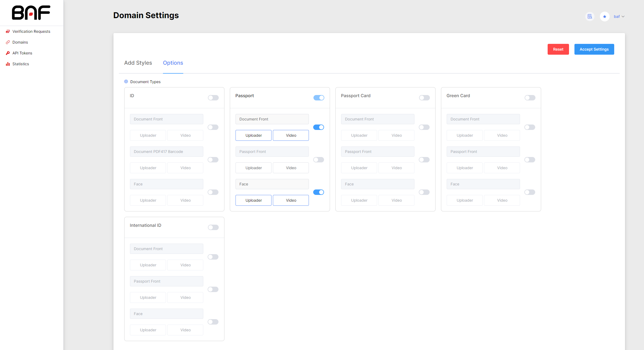The height and width of the screenshot is (350, 644).
Task: Enable the International ID toggle
Action: (x=213, y=227)
